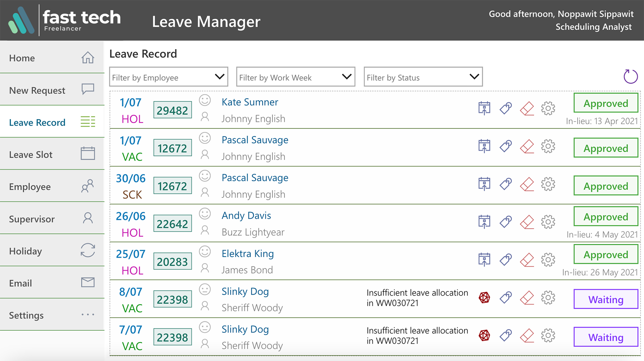Click red warning icon on Slinky Dog 8/07

[x=484, y=297]
